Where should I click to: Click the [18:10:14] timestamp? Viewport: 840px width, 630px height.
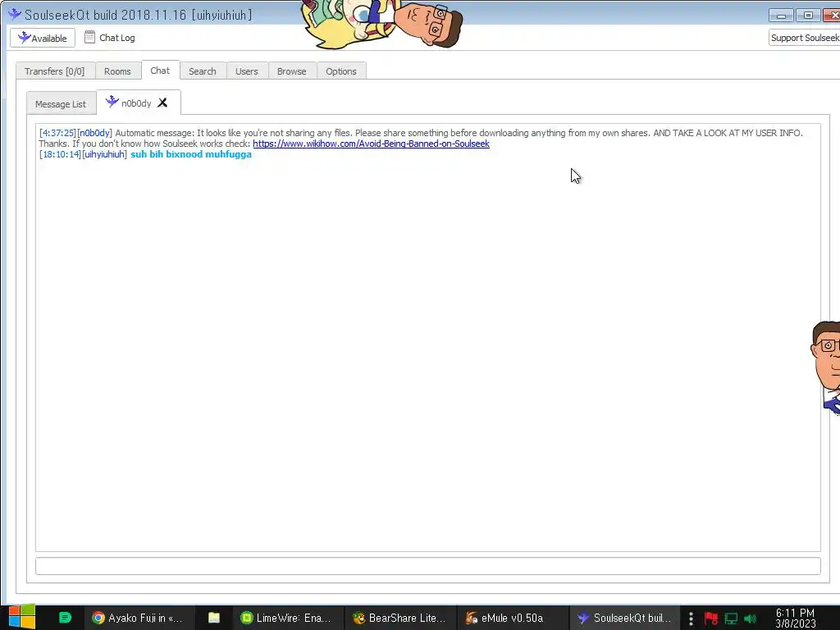click(60, 154)
